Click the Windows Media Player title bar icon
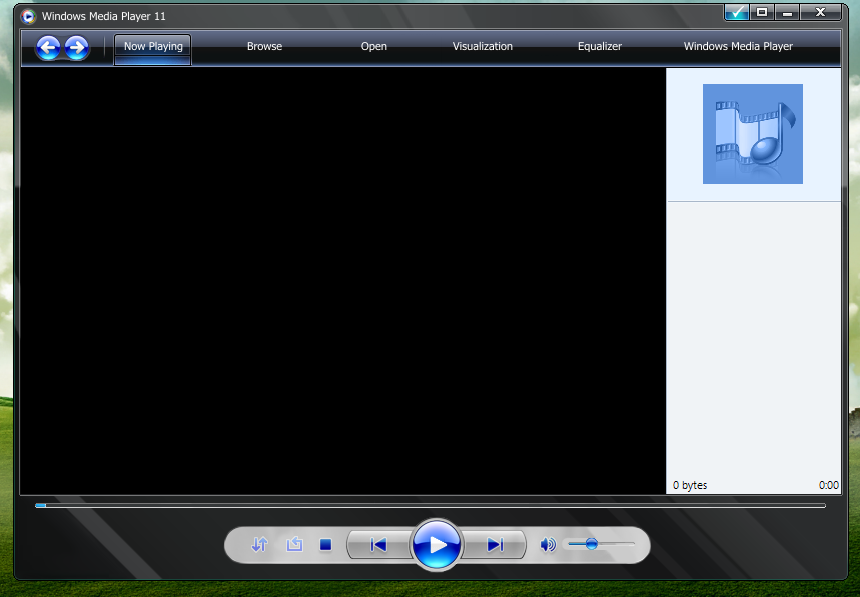 (28, 16)
